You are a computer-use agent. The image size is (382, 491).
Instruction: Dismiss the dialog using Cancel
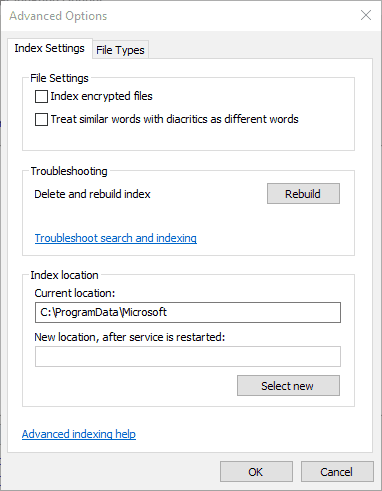[x=337, y=472]
